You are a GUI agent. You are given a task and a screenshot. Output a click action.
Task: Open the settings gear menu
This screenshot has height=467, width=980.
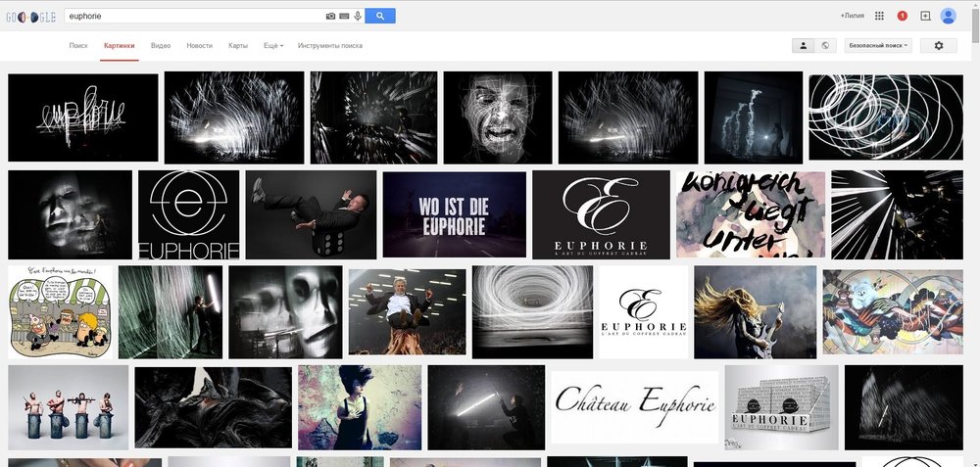938,45
